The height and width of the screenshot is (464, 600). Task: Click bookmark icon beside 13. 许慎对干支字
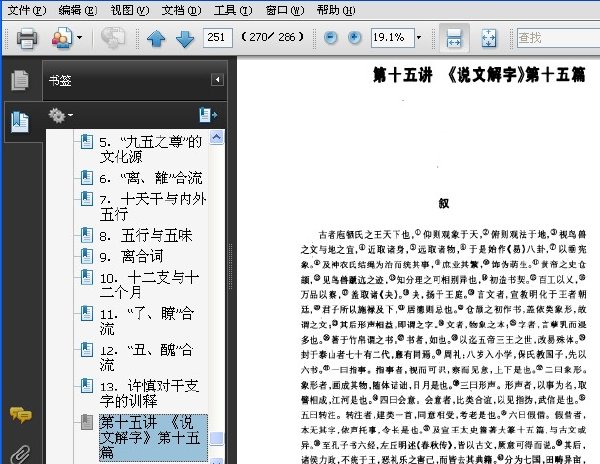[x=86, y=386]
